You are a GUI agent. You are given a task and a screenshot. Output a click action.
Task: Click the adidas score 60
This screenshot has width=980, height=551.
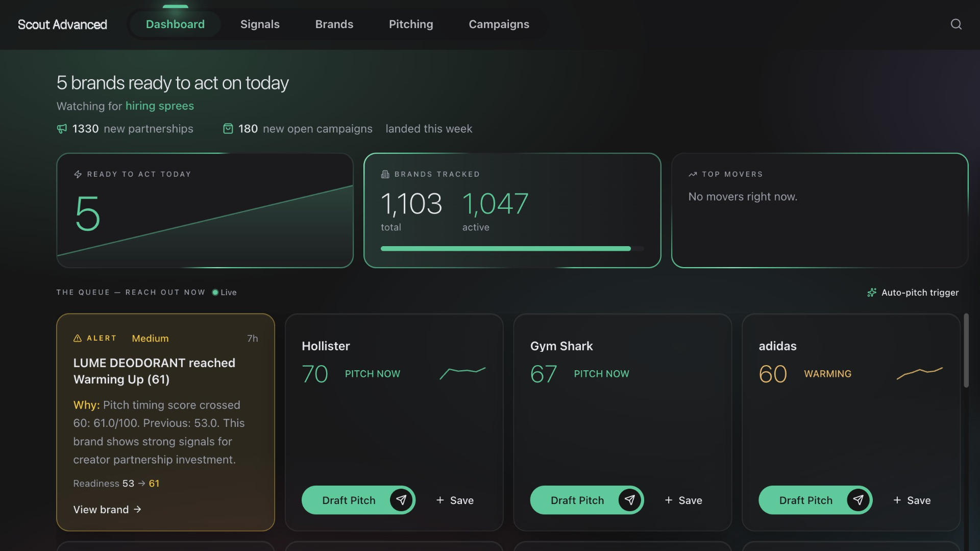tap(773, 374)
